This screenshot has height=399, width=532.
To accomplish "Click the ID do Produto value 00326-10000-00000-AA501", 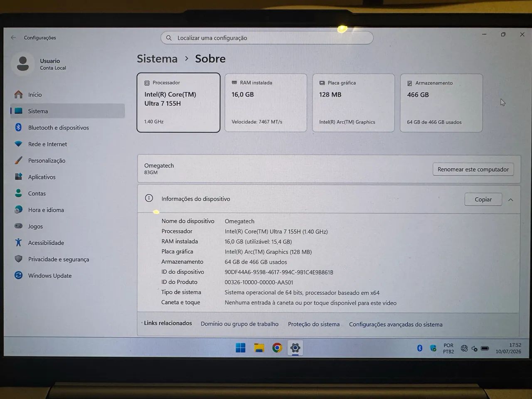I will click(x=259, y=282).
